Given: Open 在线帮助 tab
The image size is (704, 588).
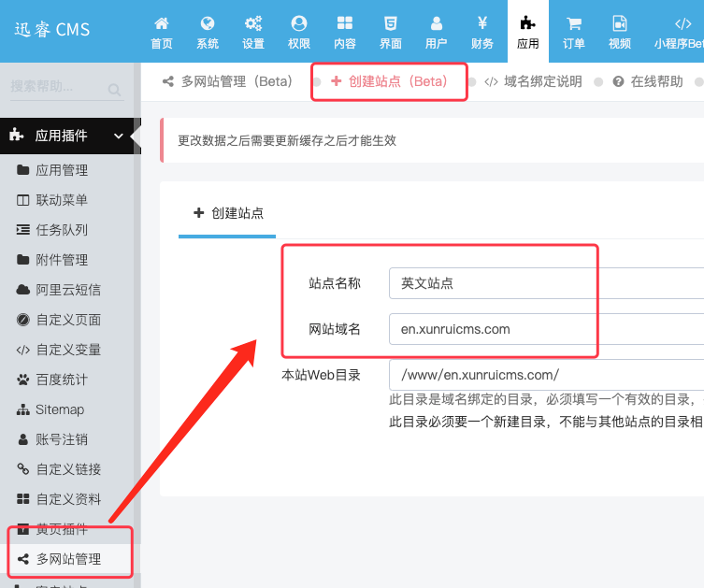Looking at the screenshot, I should [x=648, y=81].
